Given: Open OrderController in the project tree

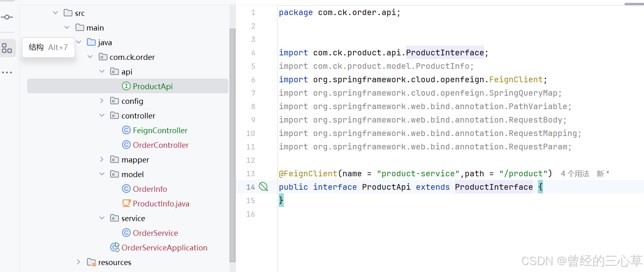Looking at the screenshot, I should click(x=161, y=145).
